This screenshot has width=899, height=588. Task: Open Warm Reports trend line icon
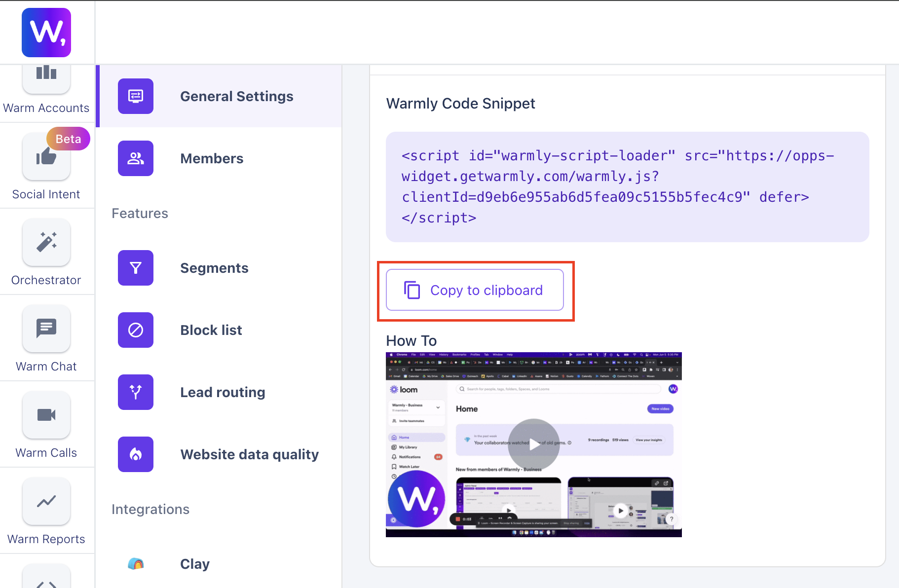coord(46,501)
